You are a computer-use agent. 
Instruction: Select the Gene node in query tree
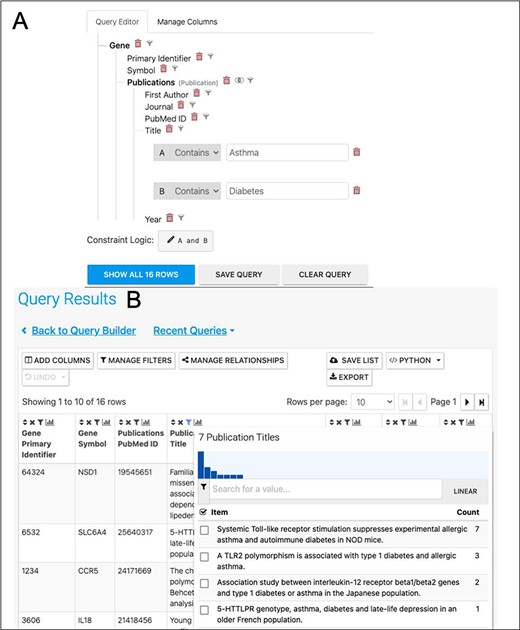click(119, 45)
